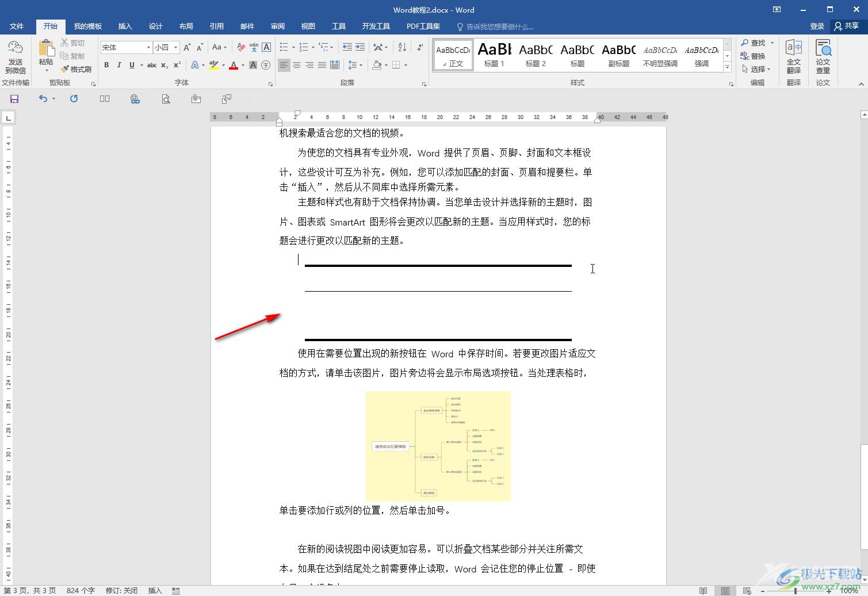Toggle show/hide paragraph marks
This screenshot has width=868, height=596.
pyautogui.click(x=420, y=47)
